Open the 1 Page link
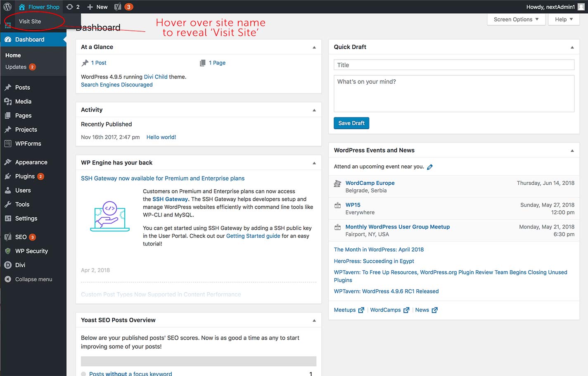588x376 pixels. pos(217,63)
